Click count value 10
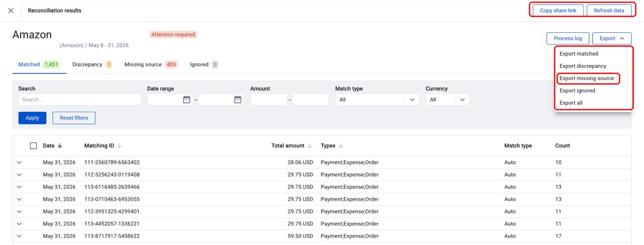The width and height of the screenshot is (644, 245). (558, 162)
